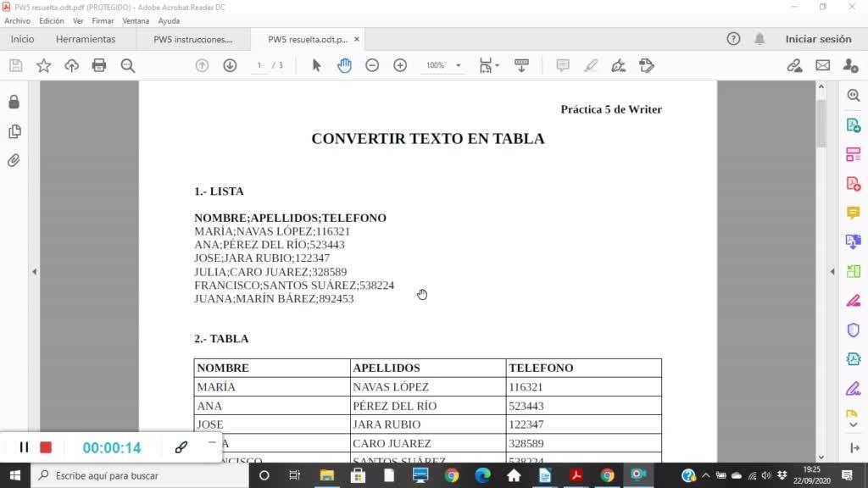The width and height of the screenshot is (868, 488).
Task: Zoom in with plus button
Action: (400, 65)
